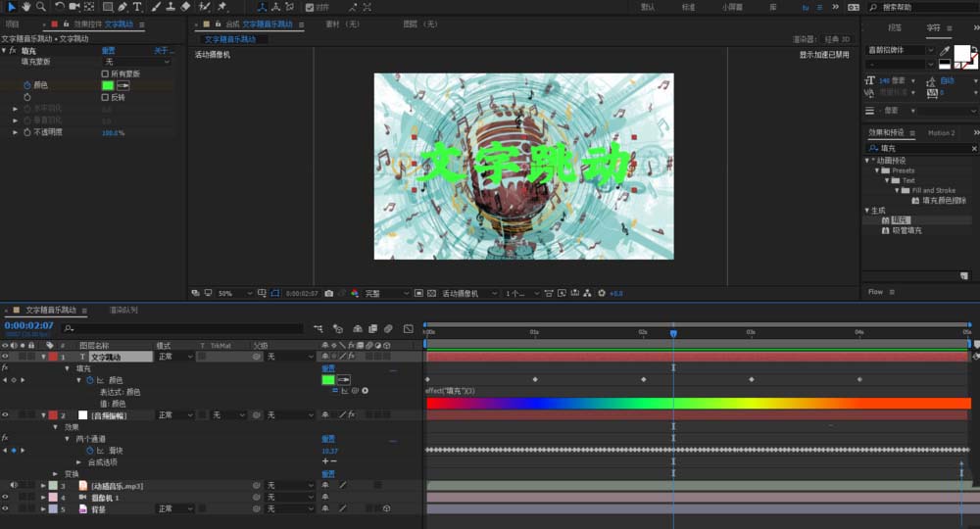
Task: Expand the 动感音乐.mp3 layer
Action: 42,485
